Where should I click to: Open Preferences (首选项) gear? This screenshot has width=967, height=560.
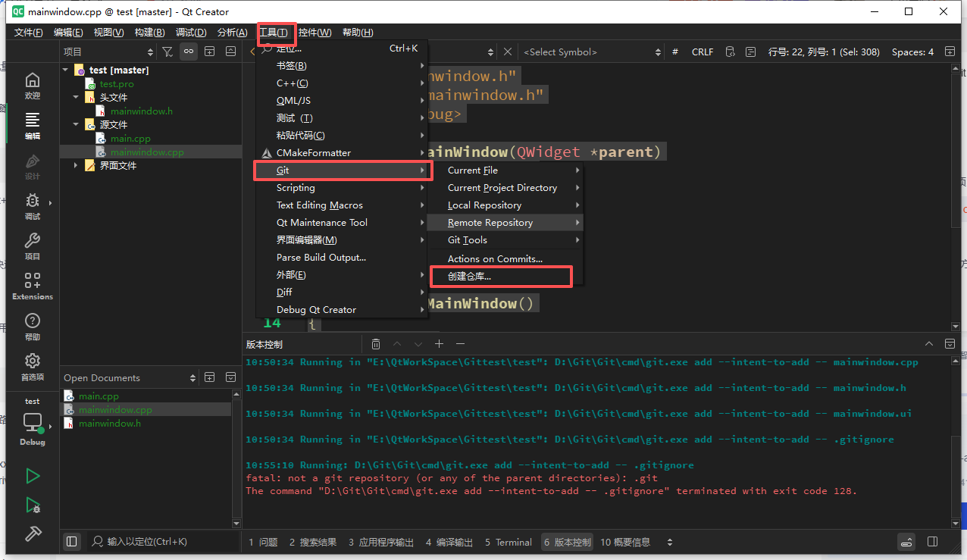(32, 367)
